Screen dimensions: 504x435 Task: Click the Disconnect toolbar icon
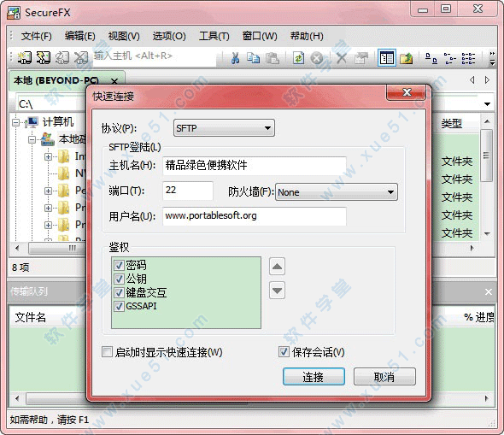pyautogui.click(x=81, y=57)
